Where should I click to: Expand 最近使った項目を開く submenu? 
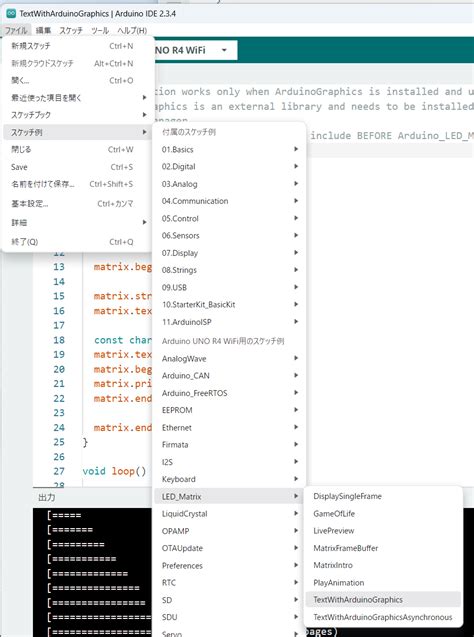[77, 98]
